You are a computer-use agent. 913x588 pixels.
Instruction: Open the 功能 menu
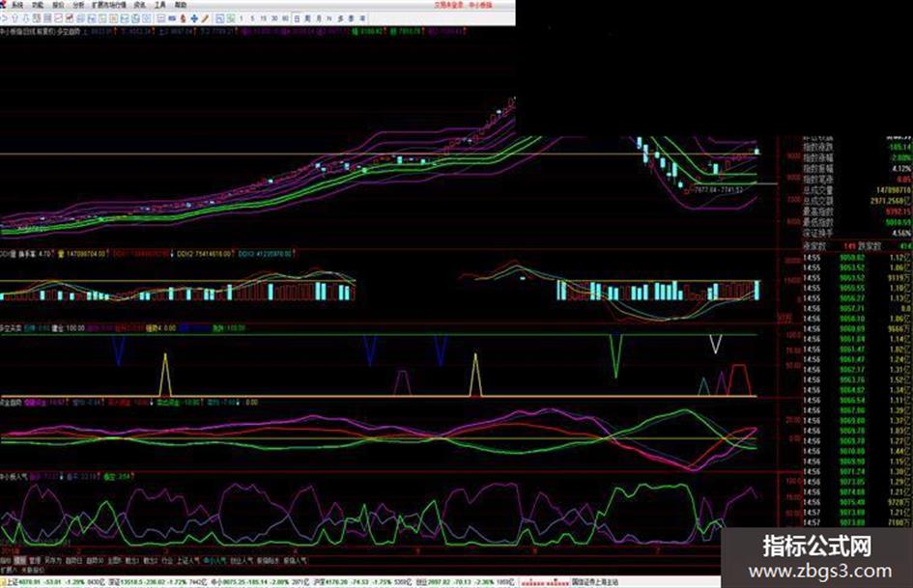(x=38, y=5)
